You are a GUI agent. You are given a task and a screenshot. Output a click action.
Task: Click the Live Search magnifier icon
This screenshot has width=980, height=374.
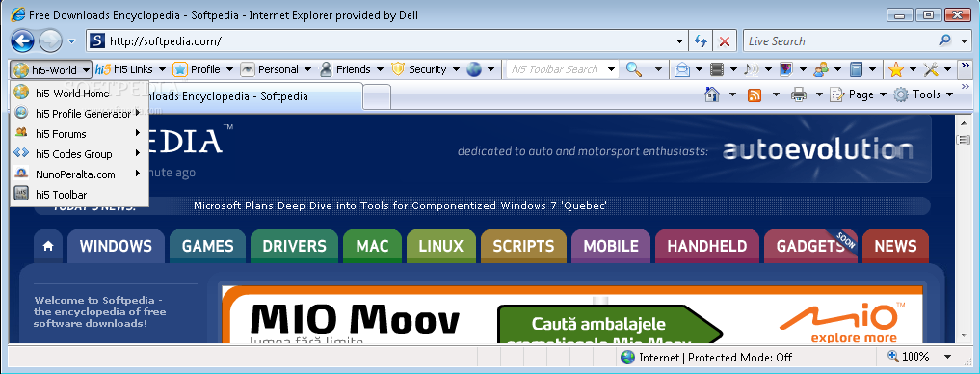pos(945,40)
